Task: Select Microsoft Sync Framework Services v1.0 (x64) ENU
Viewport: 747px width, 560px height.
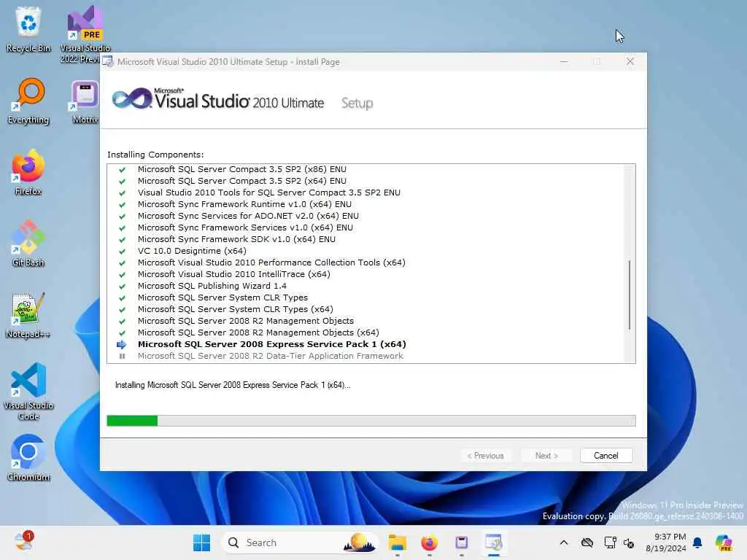Action: [x=245, y=227]
